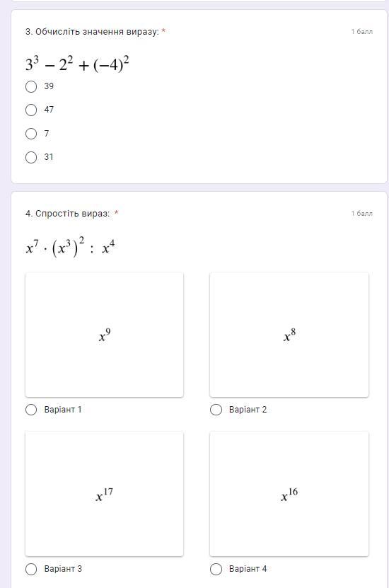Image resolution: width=389 pixels, height=588 pixels.
Task: Click the x to the 8th power image
Action: 289,335
